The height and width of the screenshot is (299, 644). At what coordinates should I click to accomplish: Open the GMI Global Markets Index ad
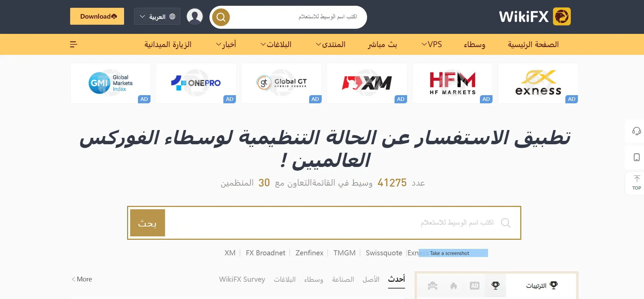point(110,83)
